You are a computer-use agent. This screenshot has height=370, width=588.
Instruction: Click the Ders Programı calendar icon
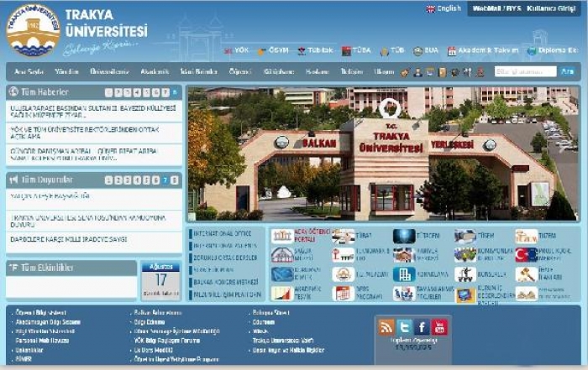(x=343, y=294)
